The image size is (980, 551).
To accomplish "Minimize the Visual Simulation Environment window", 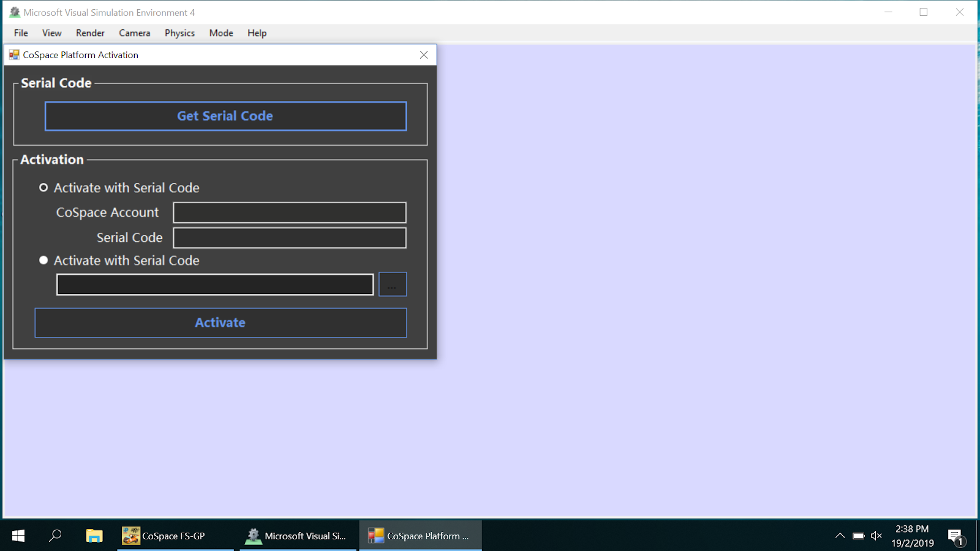I will 888,12.
